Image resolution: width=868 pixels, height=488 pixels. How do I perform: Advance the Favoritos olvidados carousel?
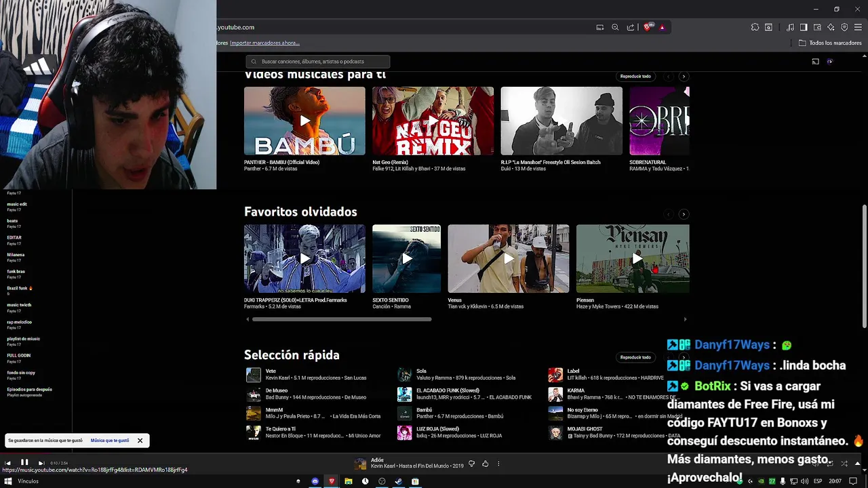684,214
